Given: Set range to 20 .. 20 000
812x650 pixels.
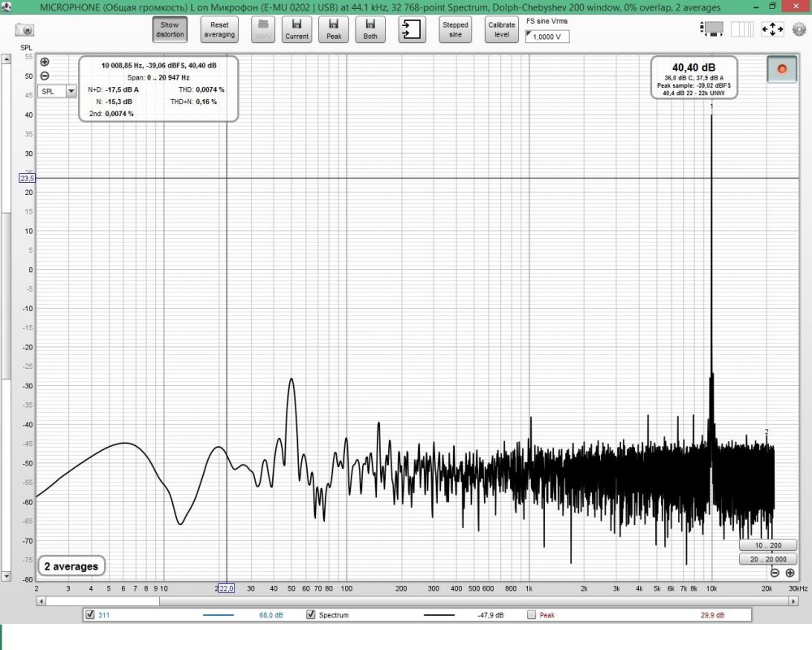Looking at the screenshot, I should (x=768, y=559).
